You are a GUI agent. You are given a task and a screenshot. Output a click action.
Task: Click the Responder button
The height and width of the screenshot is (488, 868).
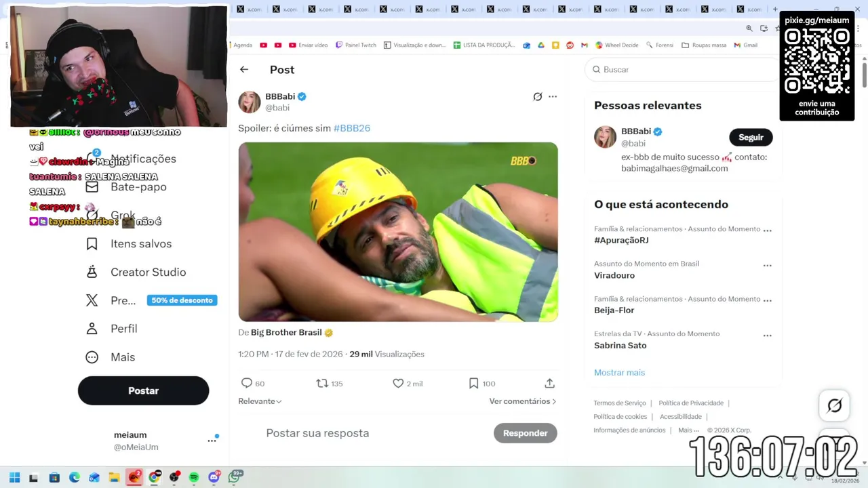[x=525, y=433]
